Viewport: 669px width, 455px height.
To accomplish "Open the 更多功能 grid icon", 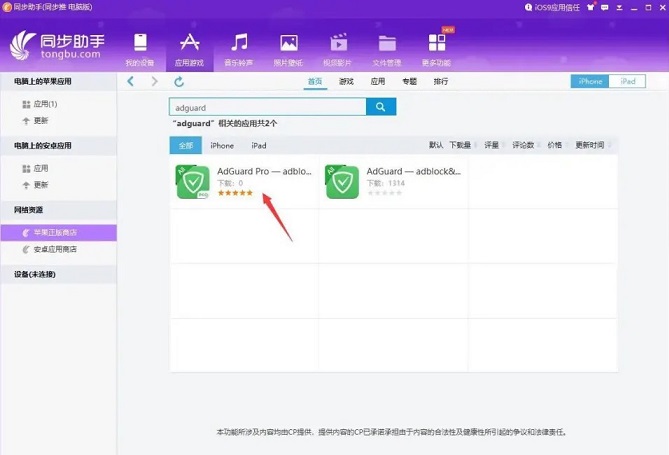I will click(437, 43).
